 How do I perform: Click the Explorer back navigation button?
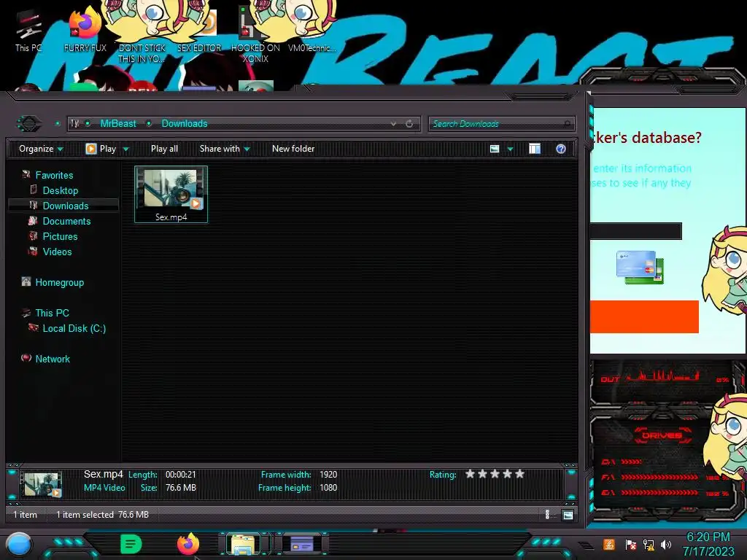29,124
